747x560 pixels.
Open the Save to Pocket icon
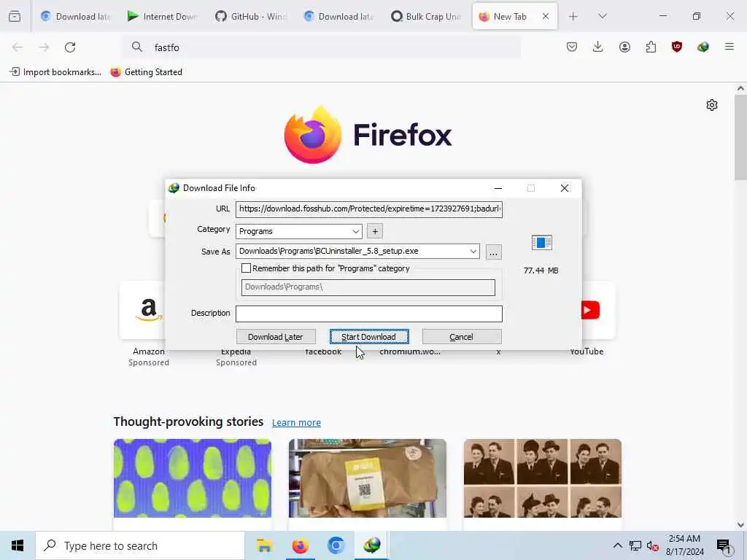(572, 47)
